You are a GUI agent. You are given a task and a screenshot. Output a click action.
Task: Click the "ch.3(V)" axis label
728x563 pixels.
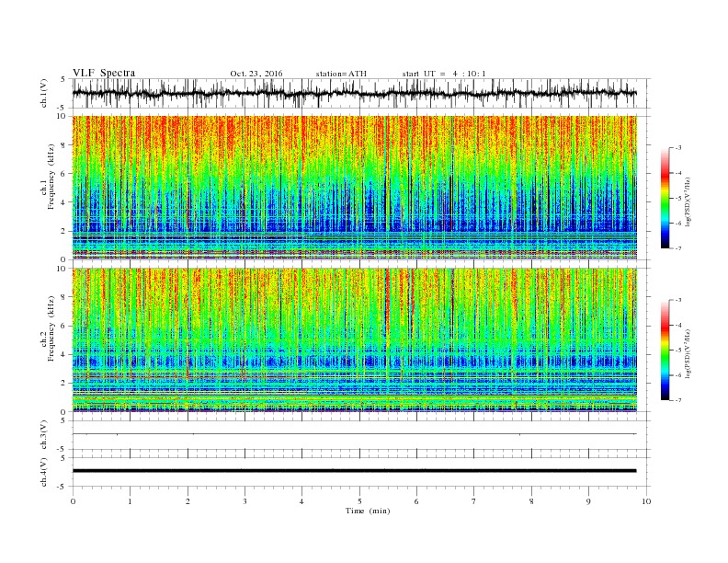point(44,435)
